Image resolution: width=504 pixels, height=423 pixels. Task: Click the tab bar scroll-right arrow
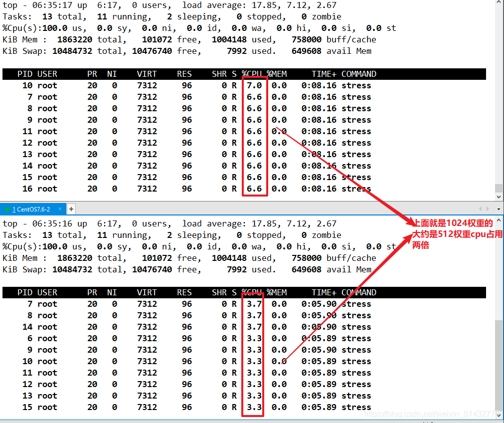pyautogui.click(x=488, y=209)
